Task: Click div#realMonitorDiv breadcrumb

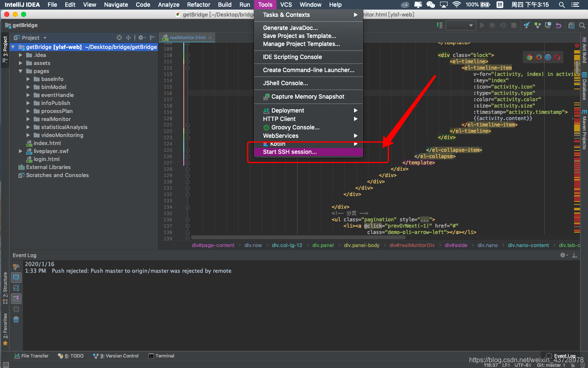Action: [x=412, y=245]
